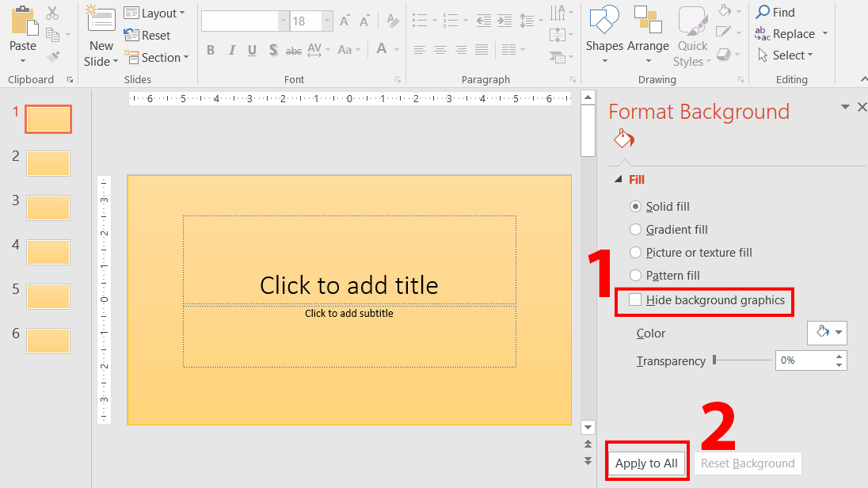
Task: Click the Cut scissors icon
Action: [52, 13]
